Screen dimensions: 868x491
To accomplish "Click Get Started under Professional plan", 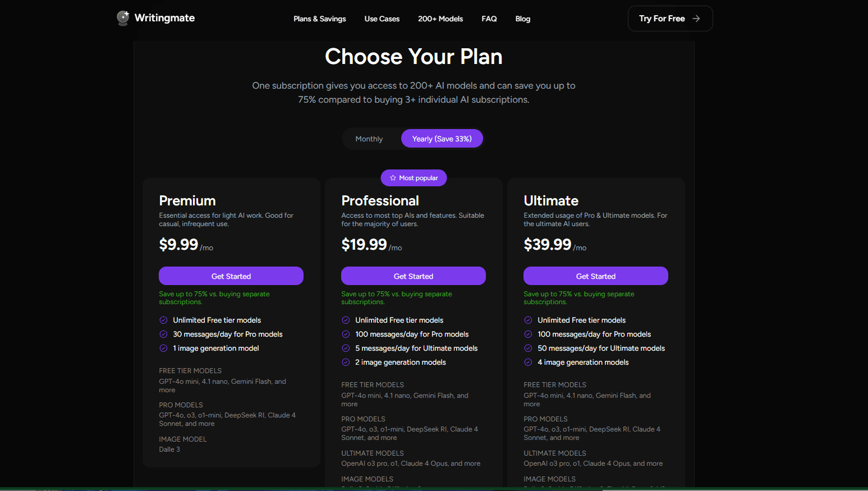I will pos(414,276).
